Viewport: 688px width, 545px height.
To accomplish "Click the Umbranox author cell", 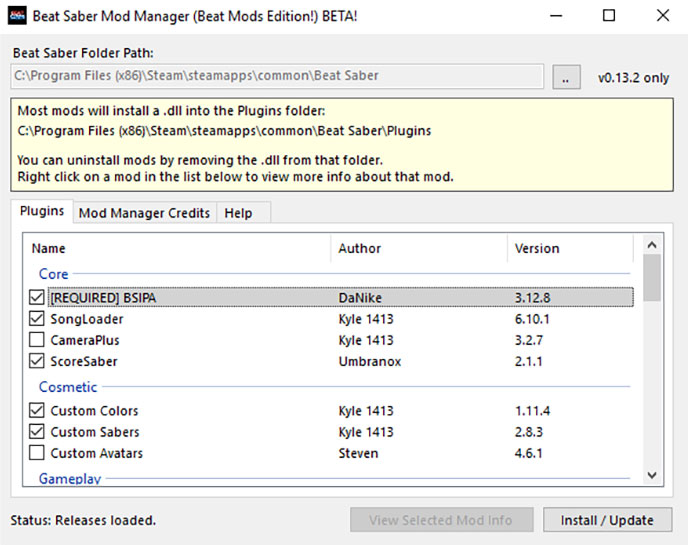I will [369, 361].
